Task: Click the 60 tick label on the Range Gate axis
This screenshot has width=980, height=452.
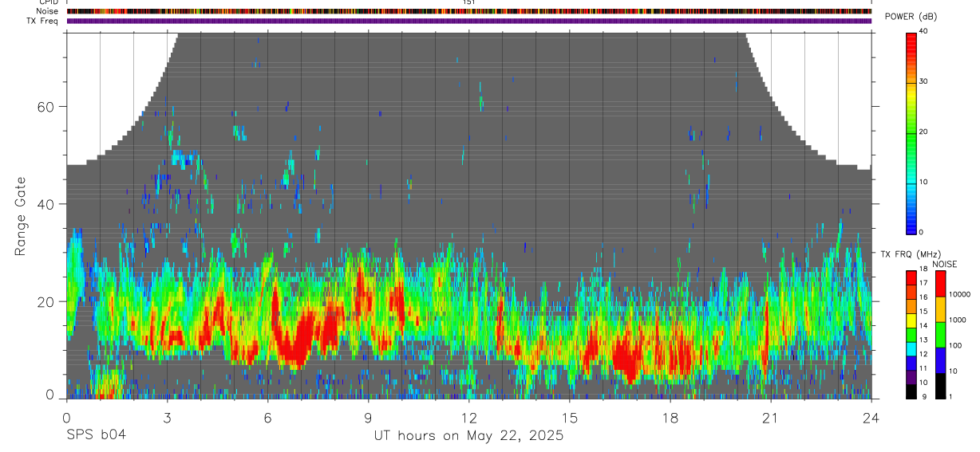Action: pyautogui.click(x=49, y=107)
